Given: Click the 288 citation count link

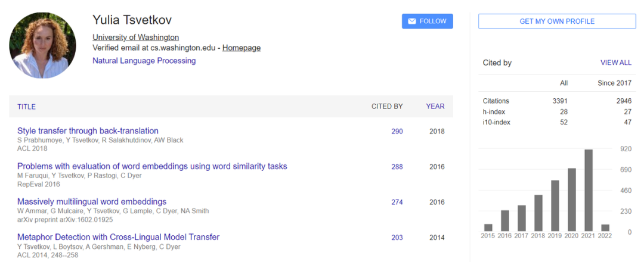Looking at the screenshot, I should 397,167.
